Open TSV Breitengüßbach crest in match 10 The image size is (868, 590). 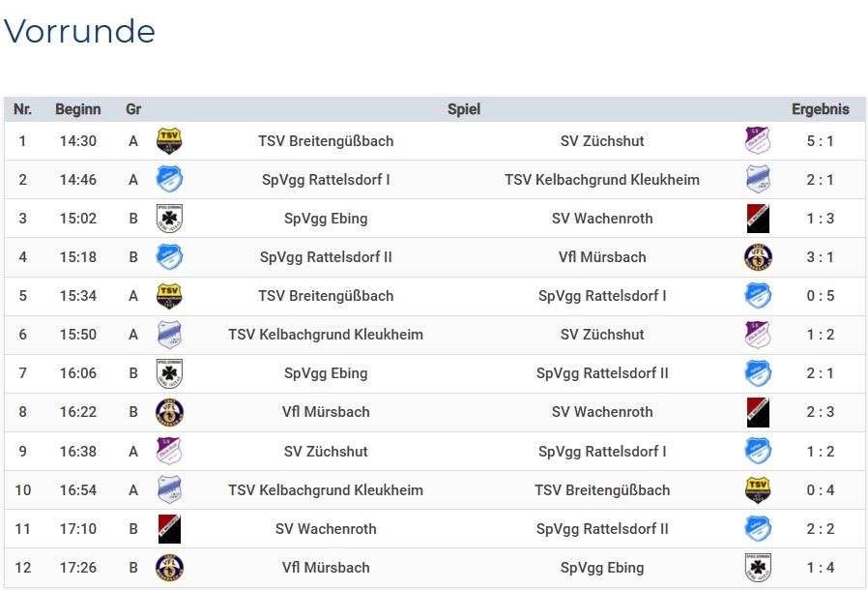click(758, 490)
